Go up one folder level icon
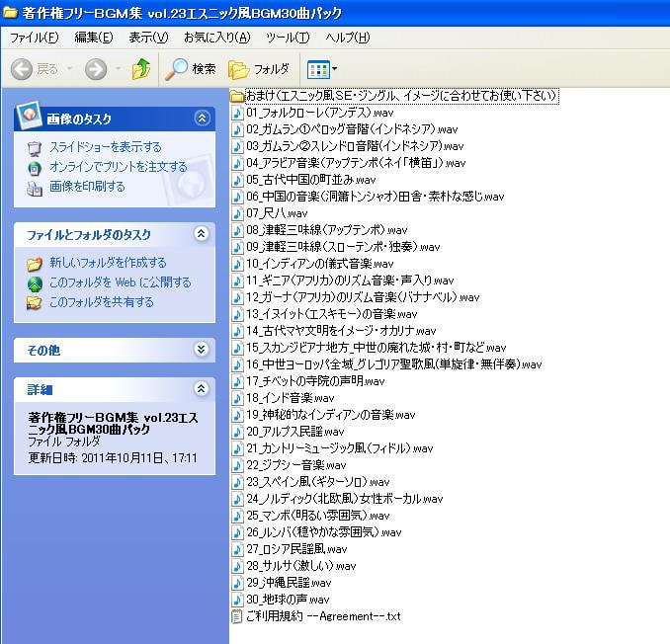 141,69
